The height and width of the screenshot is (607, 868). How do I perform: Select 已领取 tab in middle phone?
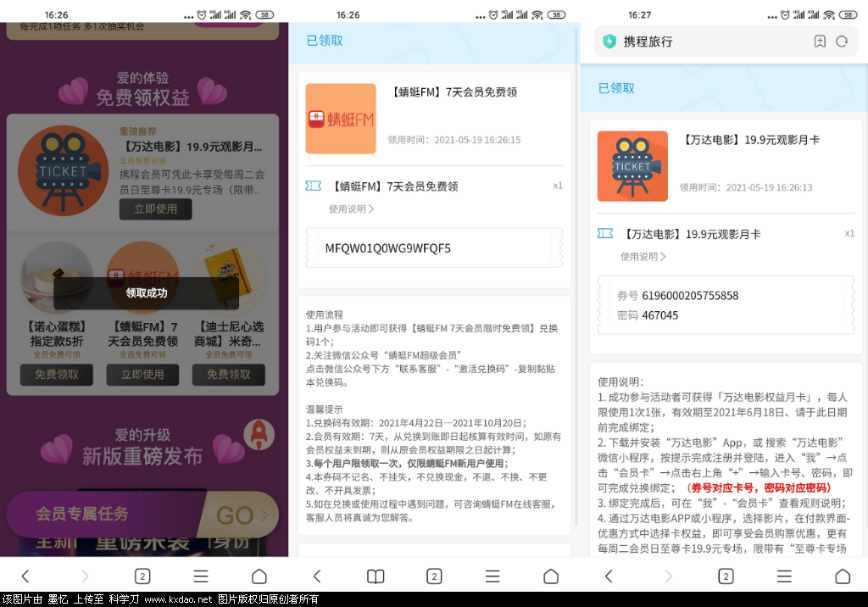[x=325, y=41]
